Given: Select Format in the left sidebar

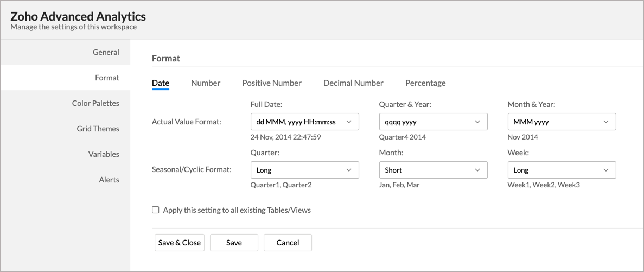Looking at the screenshot, I should [x=107, y=78].
